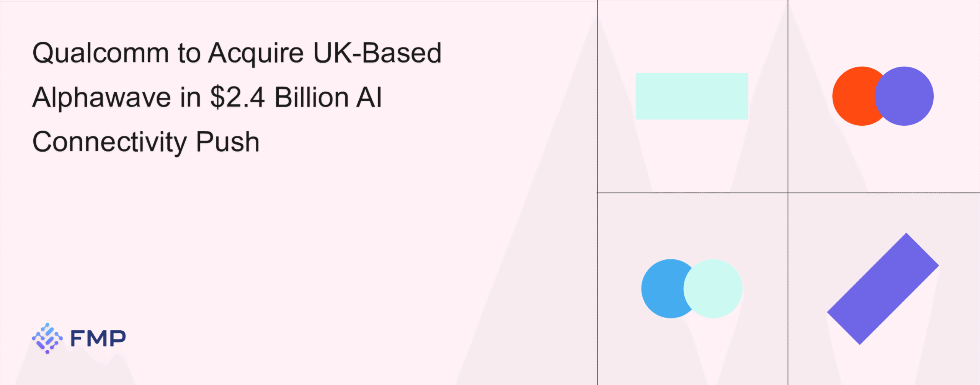Click the word "Push" in the headline

pyautogui.click(x=228, y=142)
